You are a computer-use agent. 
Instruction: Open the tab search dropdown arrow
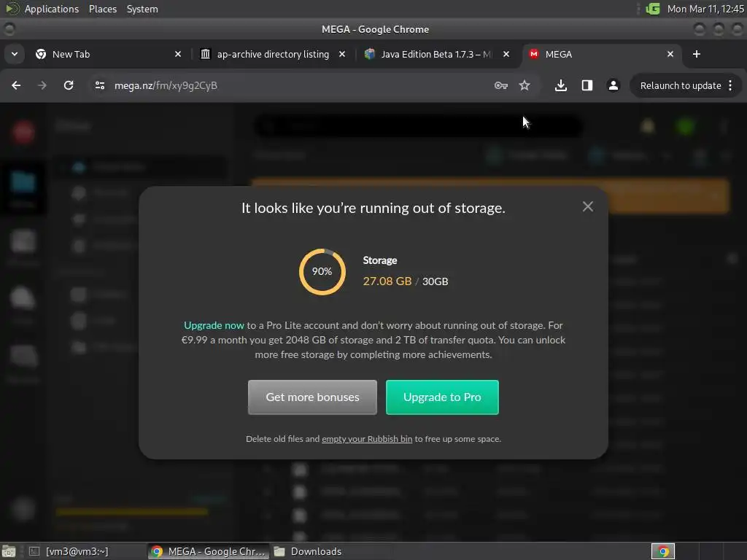point(15,54)
